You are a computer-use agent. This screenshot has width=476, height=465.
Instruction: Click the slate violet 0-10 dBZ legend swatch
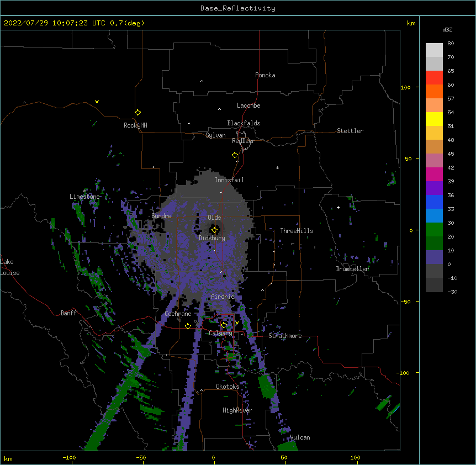pos(434,257)
